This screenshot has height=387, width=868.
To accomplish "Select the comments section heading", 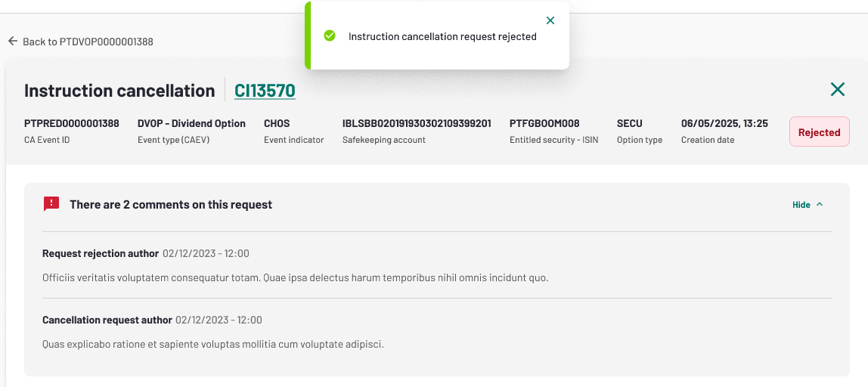I will 171,204.
